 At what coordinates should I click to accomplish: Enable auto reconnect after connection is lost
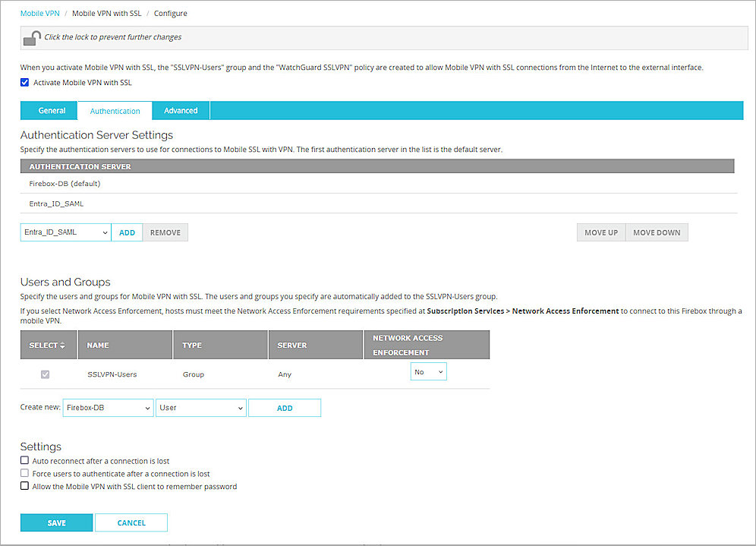(x=24, y=460)
